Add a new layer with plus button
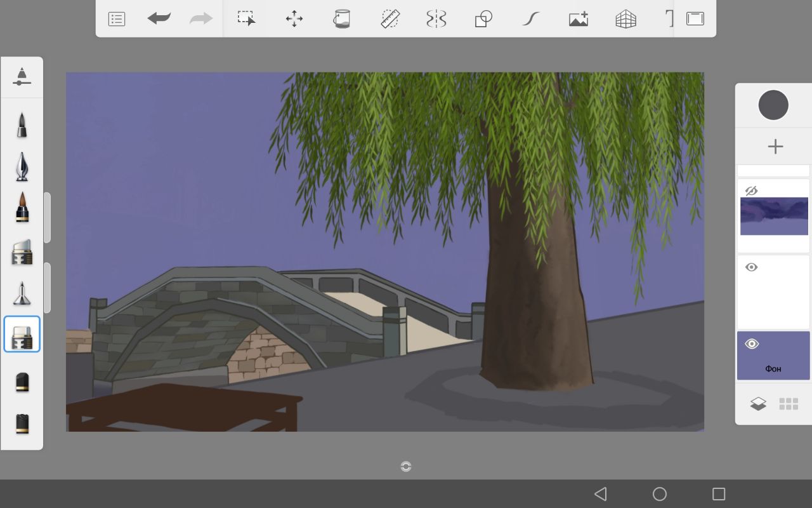812x508 pixels. pos(775,147)
